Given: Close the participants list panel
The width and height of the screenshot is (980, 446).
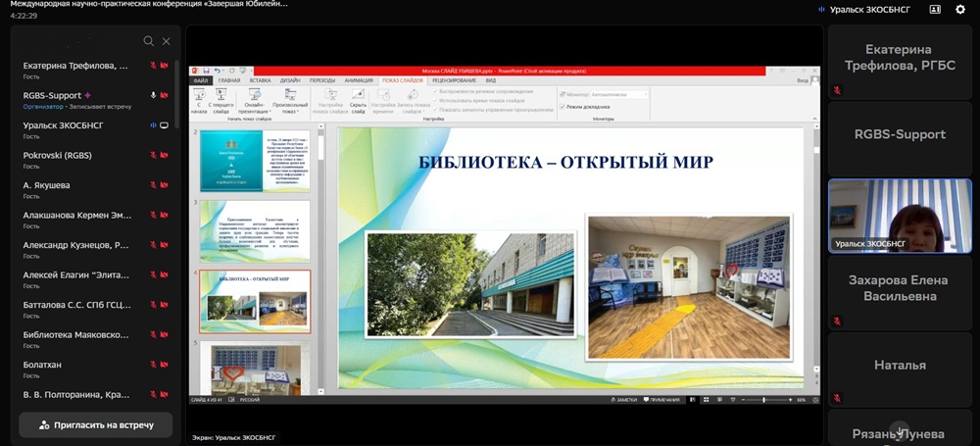Looking at the screenshot, I should 167,41.
